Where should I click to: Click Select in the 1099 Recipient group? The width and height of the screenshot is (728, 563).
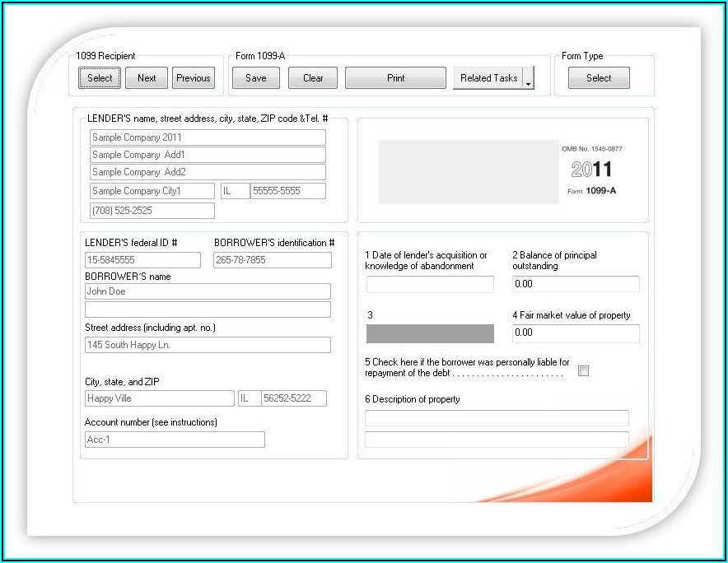click(x=100, y=78)
